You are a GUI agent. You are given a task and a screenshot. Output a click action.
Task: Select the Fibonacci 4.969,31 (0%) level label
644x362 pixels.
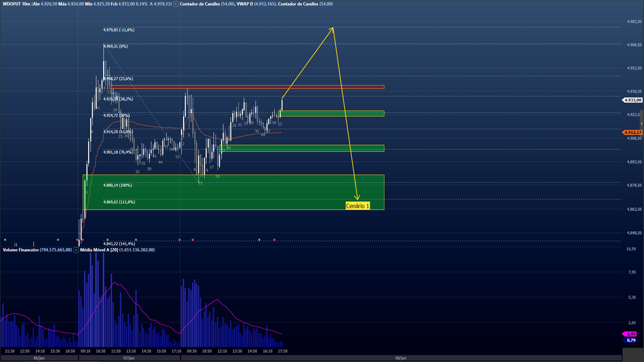[116, 46]
